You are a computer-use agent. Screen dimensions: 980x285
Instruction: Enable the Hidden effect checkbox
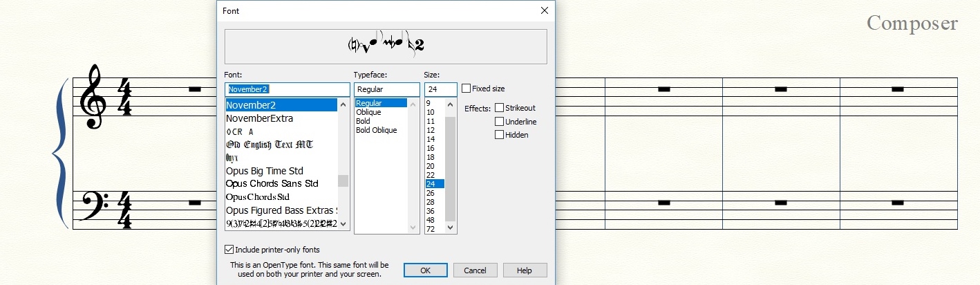[499, 135]
